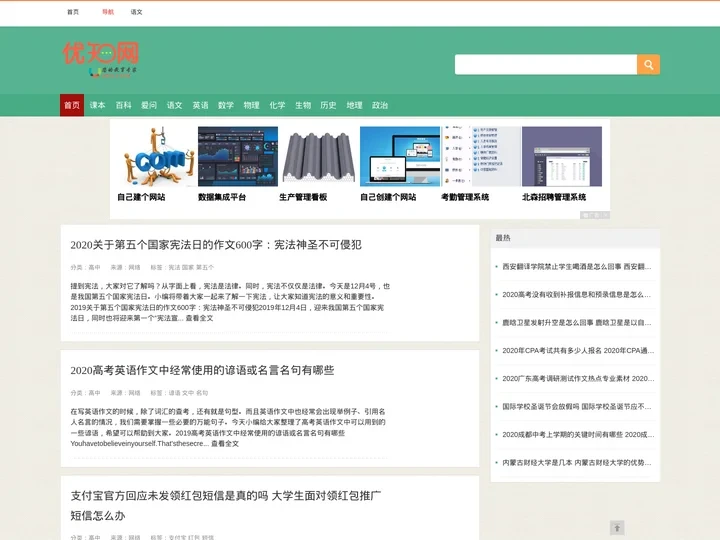Go to the 物理 navigation item

click(x=252, y=105)
